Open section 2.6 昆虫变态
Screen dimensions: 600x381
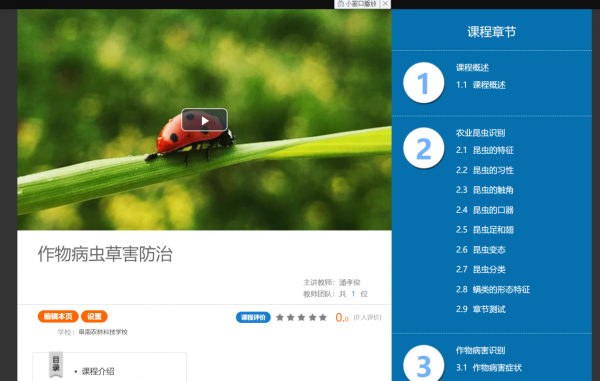click(481, 249)
